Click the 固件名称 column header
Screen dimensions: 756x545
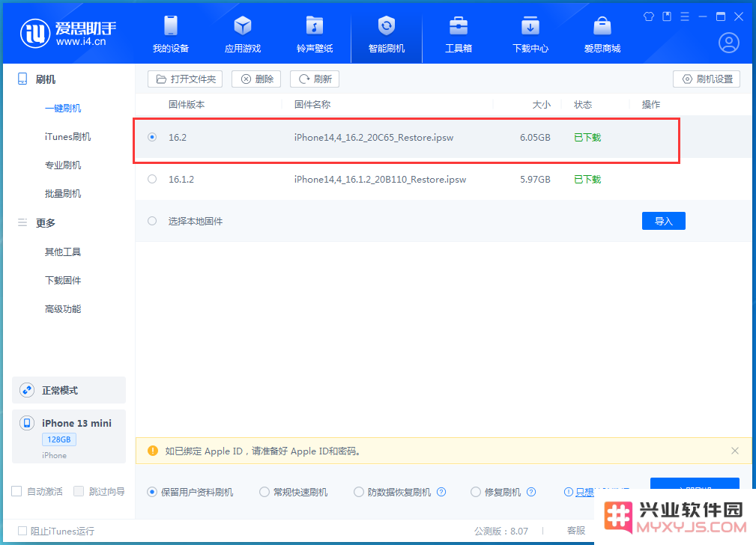tap(312, 105)
